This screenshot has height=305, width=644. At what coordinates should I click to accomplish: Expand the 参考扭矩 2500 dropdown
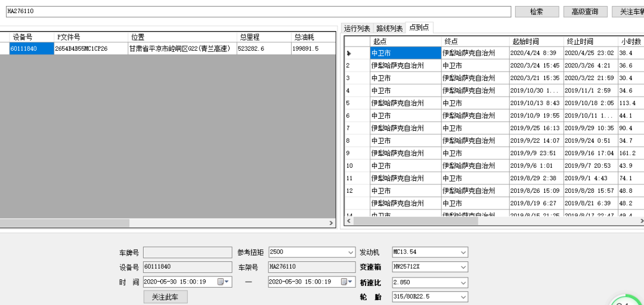[351, 252]
